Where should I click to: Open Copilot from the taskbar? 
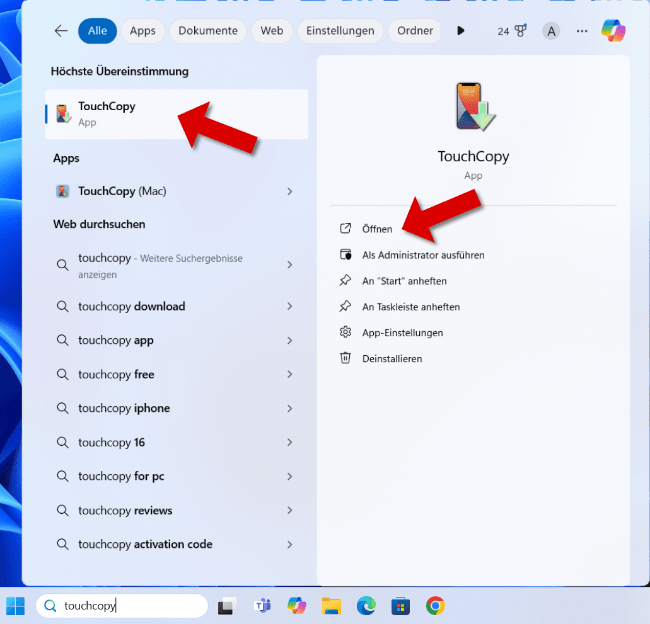(x=297, y=606)
